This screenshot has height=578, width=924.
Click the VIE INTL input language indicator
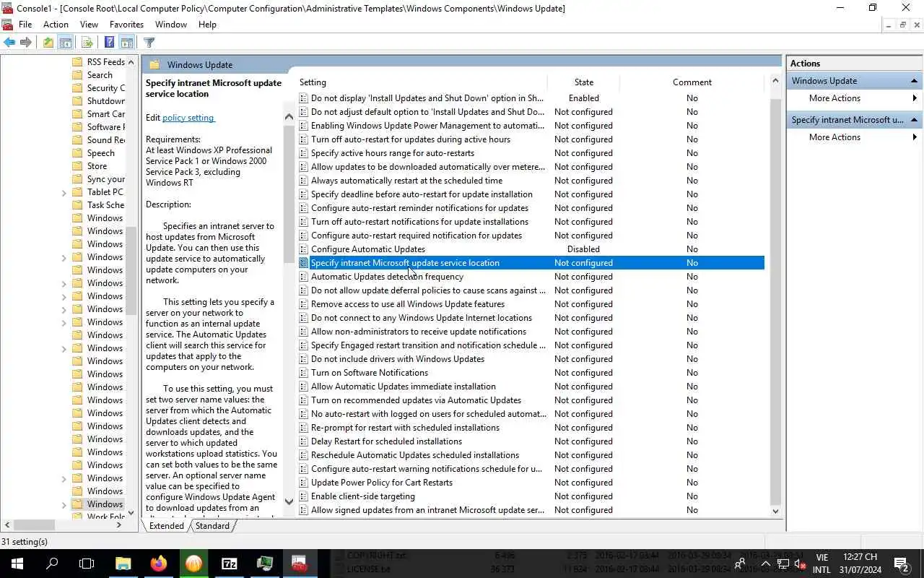click(x=821, y=564)
